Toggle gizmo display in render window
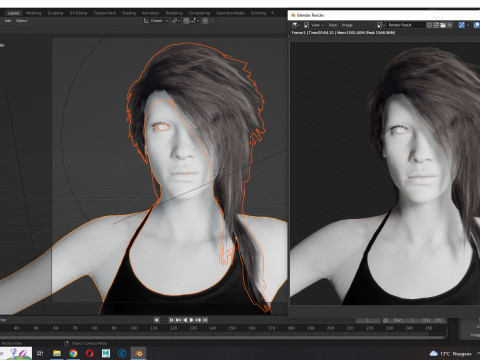Image resolution: width=480 pixels, height=360 pixels. point(462,25)
